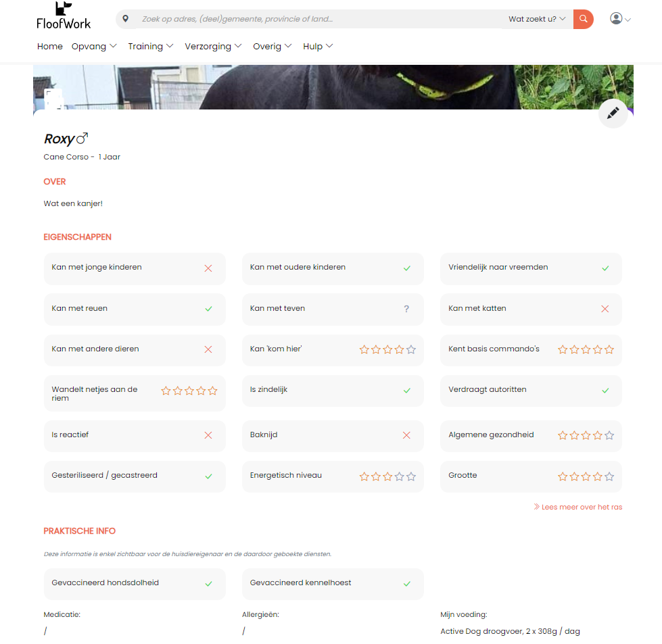
Task: Click question mark for Kan met teven
Action: click(x=406, y=309)
